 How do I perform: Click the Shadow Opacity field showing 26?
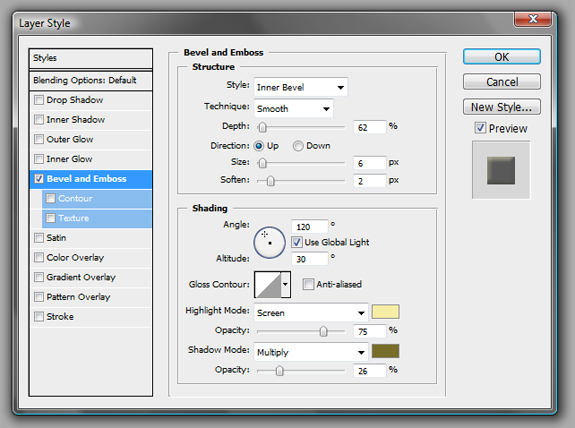click(370, 371)
